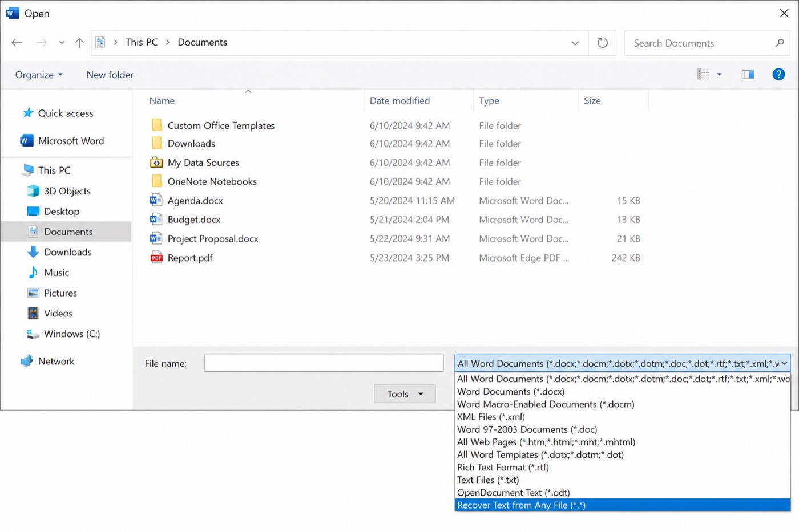Open the Tools dropdown button
This screenshot has height=532, width=799.
tap(405, 394)
